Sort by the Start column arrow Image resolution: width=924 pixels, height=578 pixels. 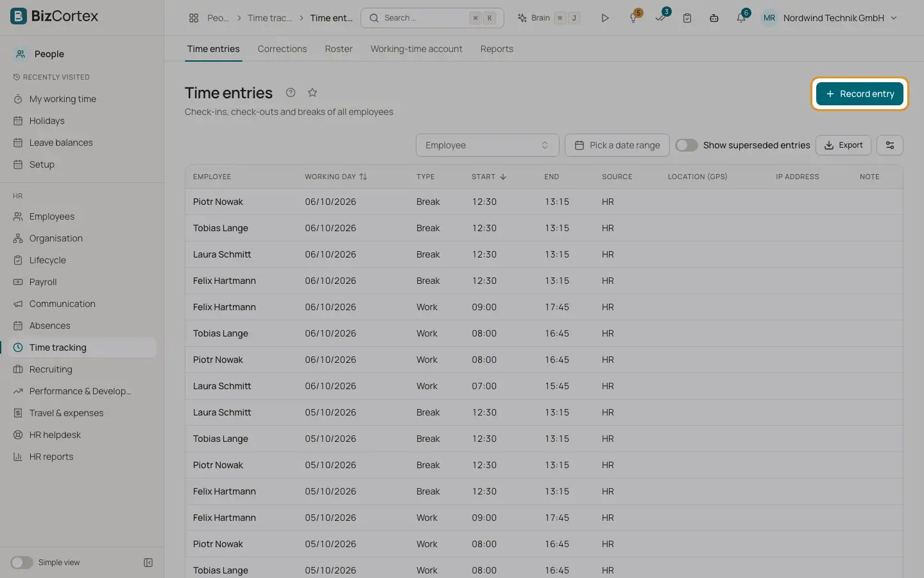coord(503,177)
